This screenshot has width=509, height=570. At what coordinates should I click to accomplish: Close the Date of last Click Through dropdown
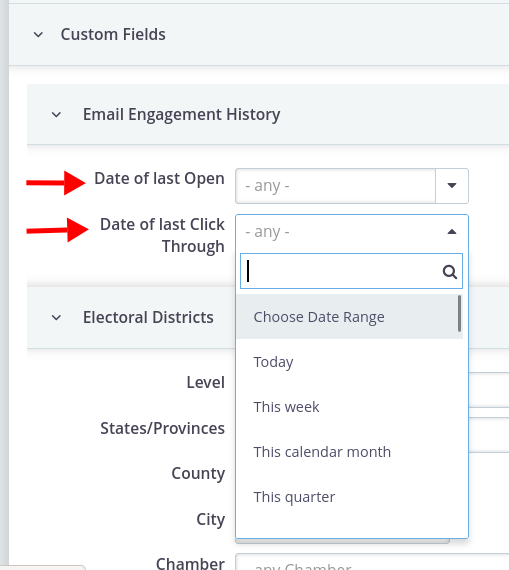(452, 232)
